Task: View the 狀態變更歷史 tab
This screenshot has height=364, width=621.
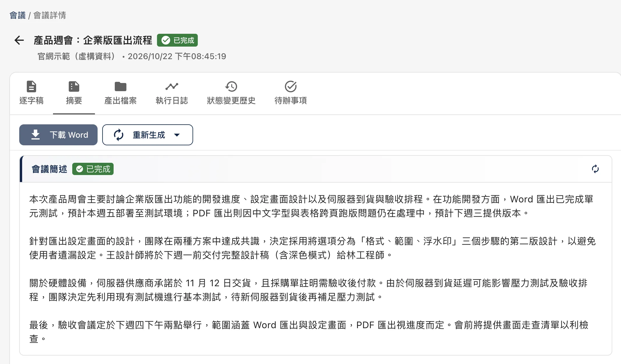Action: [231, 93]
